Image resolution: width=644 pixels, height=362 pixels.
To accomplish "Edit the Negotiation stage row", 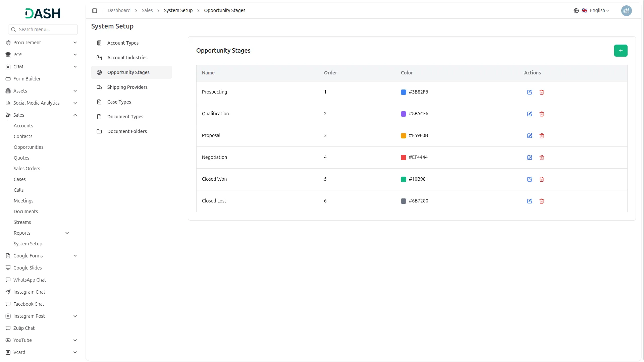I will pos(530,158).
